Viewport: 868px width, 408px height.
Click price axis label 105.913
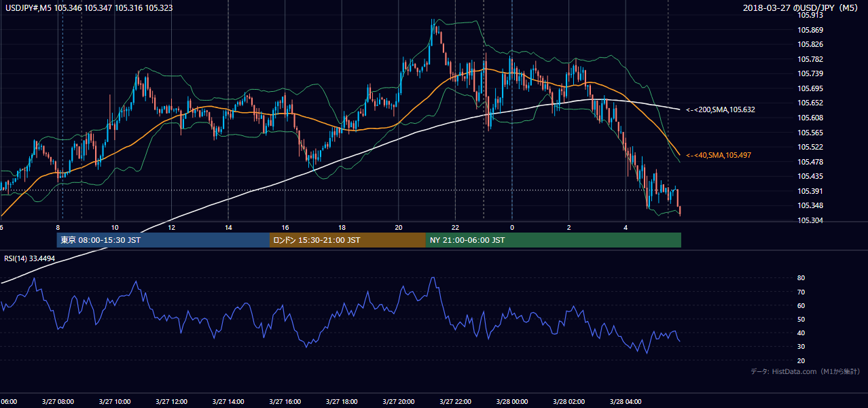(x=810, y=15)
